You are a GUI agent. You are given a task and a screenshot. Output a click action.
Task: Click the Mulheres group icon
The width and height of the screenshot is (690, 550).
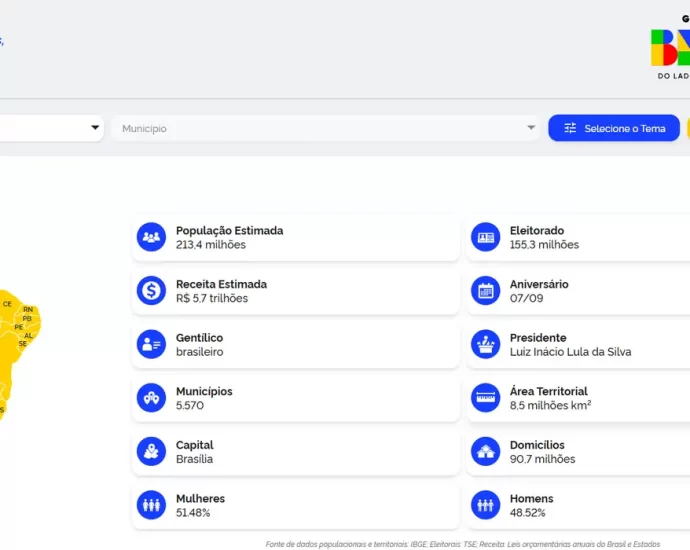(x=151, y=506)
